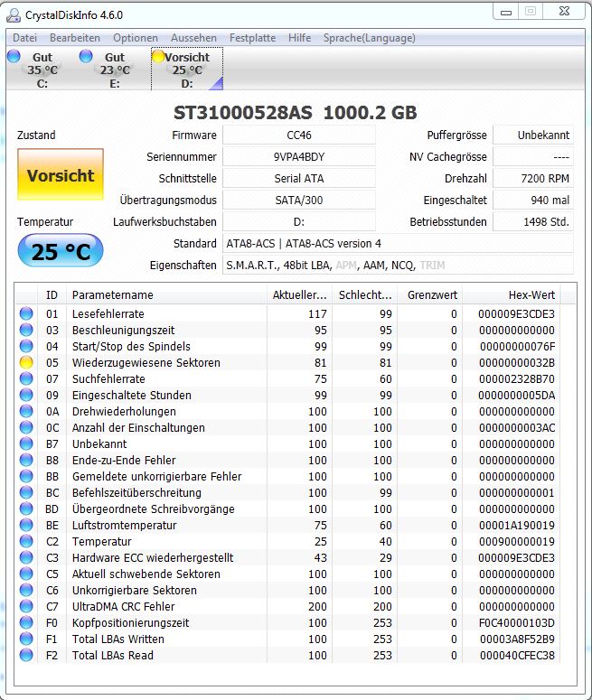Open the Hilfe menu

pos(299,38)
